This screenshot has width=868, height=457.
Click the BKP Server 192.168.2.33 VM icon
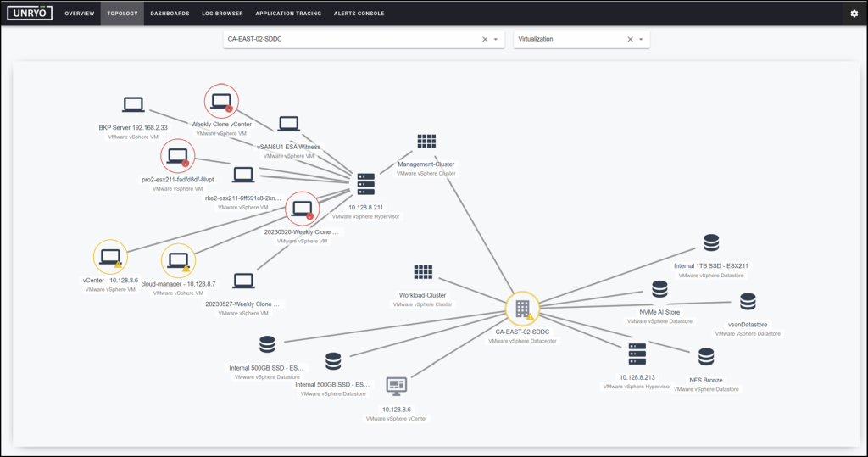tap(133, 104)
